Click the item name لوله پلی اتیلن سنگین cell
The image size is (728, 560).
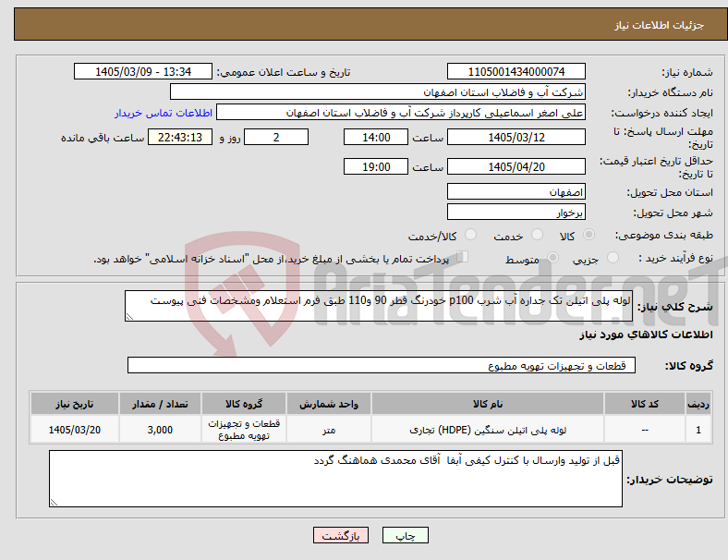coord(488,430)
